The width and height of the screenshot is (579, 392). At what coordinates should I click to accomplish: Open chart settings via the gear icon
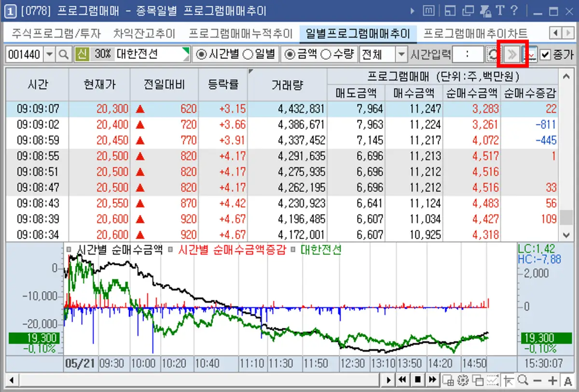coord(463,380)
